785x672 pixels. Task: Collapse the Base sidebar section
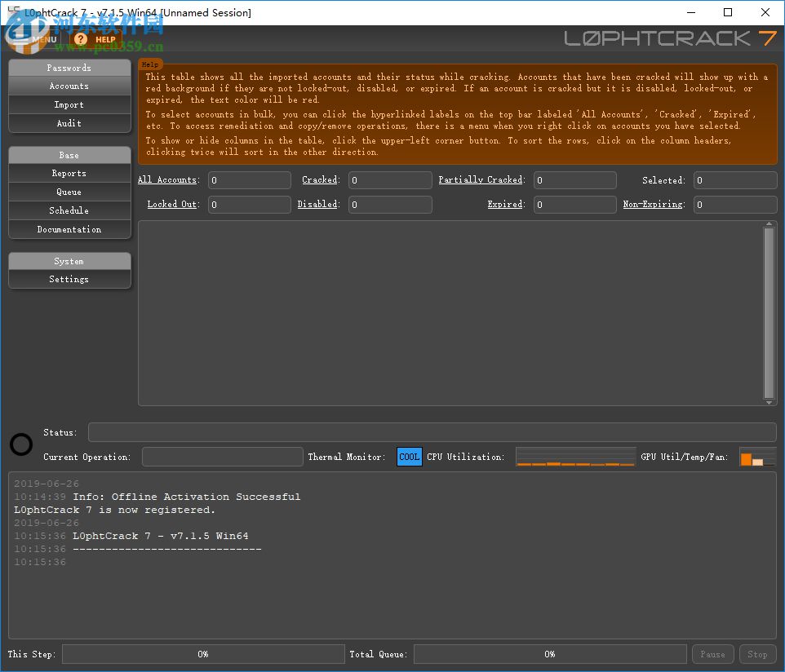pyautogui.click(x=69, y=155)
